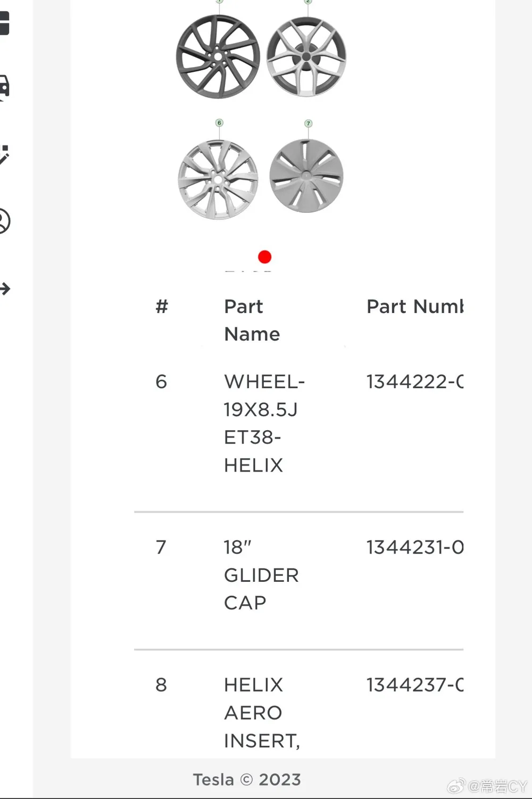Click the car vehicle icon in sidebar
Screen dimensions: 532x799
coord(4,87)
